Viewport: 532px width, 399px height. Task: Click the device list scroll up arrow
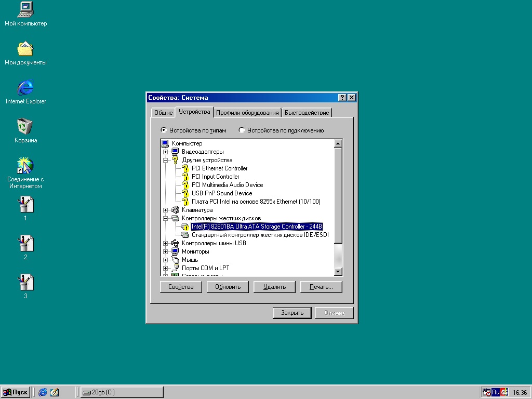[338, 143]
